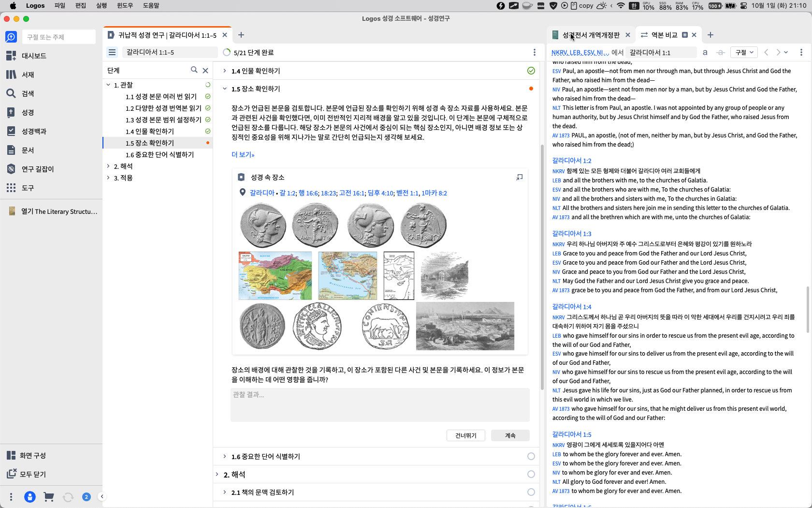Switch to 역본 비교 tab
This screenshot has height=508, width=812.
coord(664,35)
